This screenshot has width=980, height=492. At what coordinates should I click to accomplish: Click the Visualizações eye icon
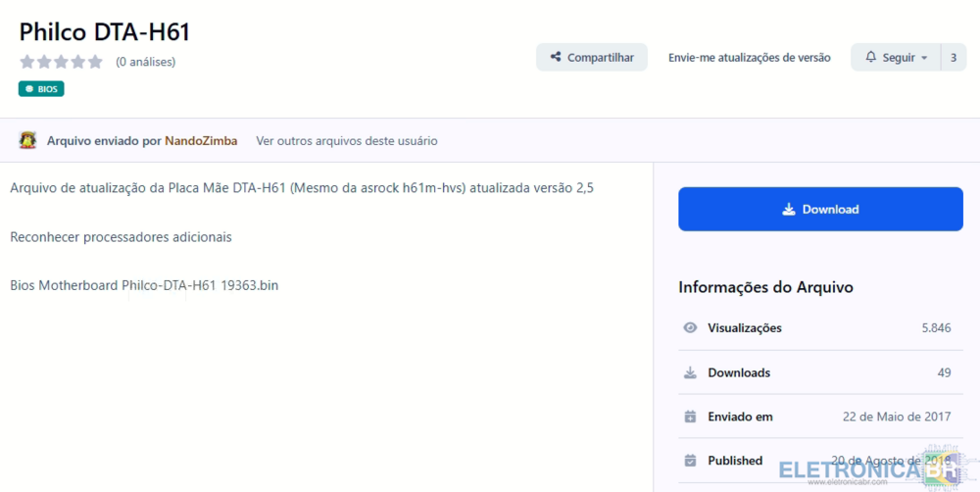(x=690, y=327)
